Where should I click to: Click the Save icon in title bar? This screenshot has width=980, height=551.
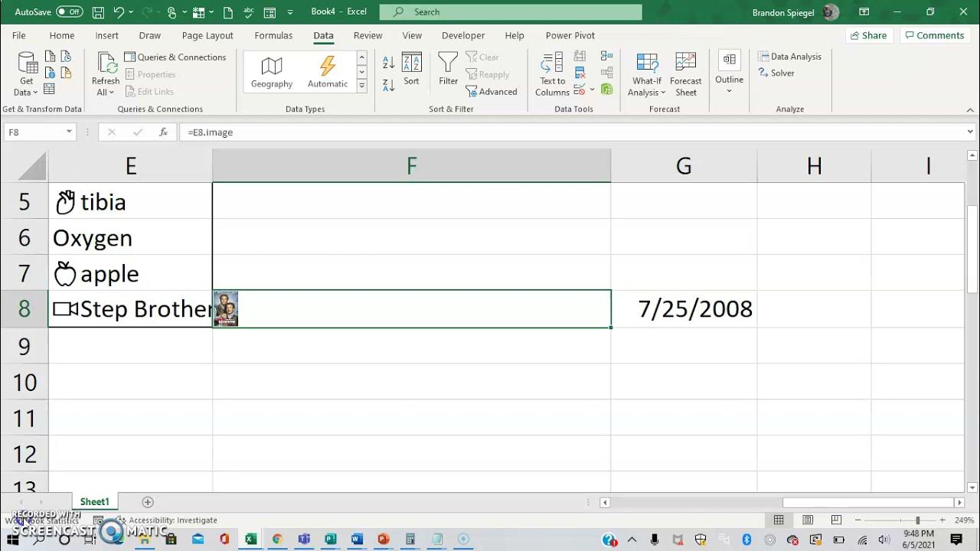[98, 12]
